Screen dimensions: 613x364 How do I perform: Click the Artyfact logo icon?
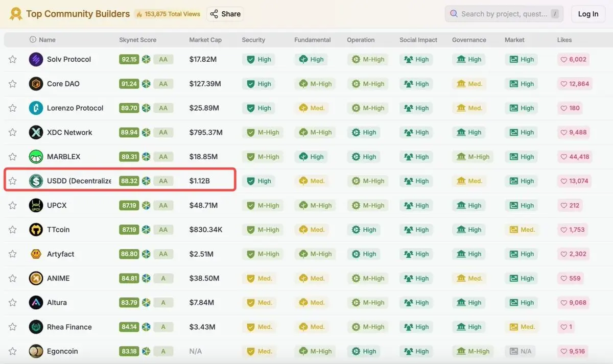(x=36, y=254)
